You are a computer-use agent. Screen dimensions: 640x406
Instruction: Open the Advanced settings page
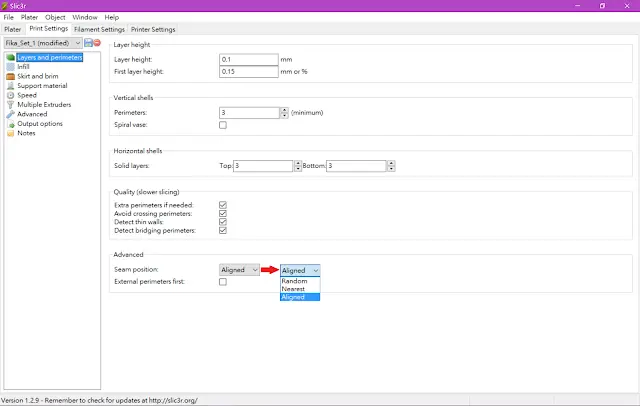(x=32, y=114)
